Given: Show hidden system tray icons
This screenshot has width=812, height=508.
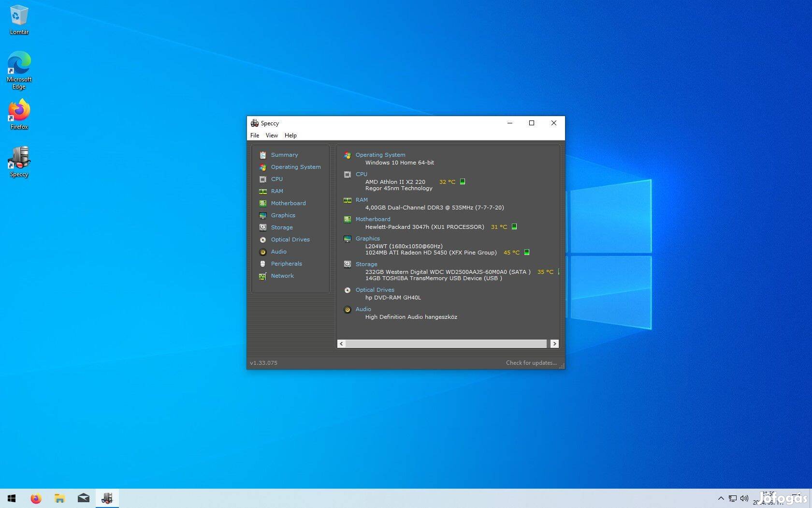Looking at the screenshot, I should pos(721,498).
